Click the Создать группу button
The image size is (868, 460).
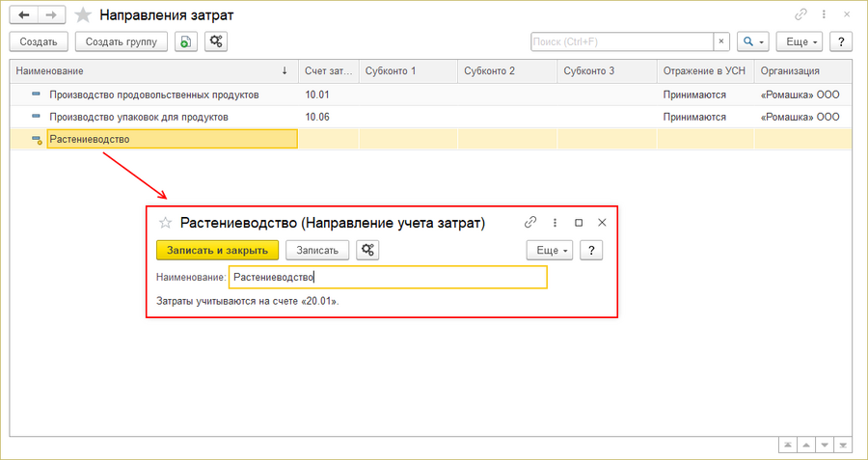click(x=122, y=41)
